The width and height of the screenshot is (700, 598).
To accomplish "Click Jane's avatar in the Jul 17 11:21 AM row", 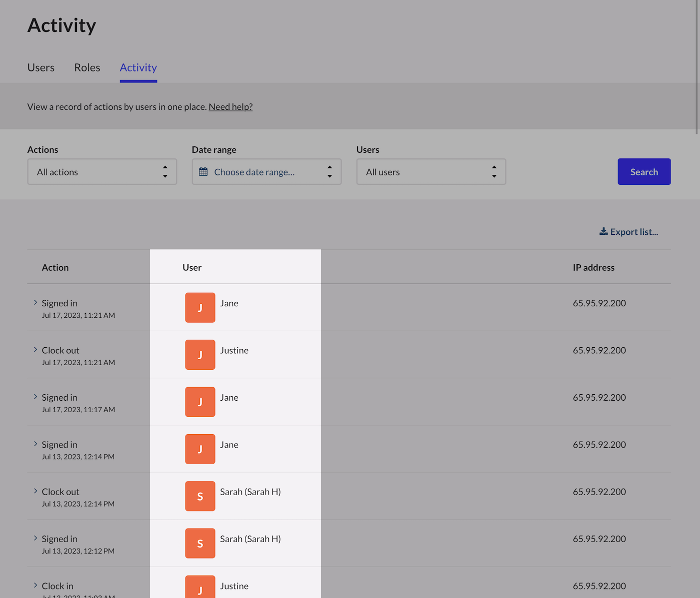I will pos(200,307).
